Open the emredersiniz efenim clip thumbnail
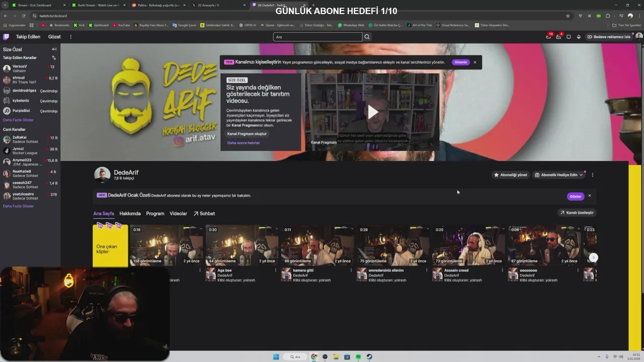 [x=392, y=245]
